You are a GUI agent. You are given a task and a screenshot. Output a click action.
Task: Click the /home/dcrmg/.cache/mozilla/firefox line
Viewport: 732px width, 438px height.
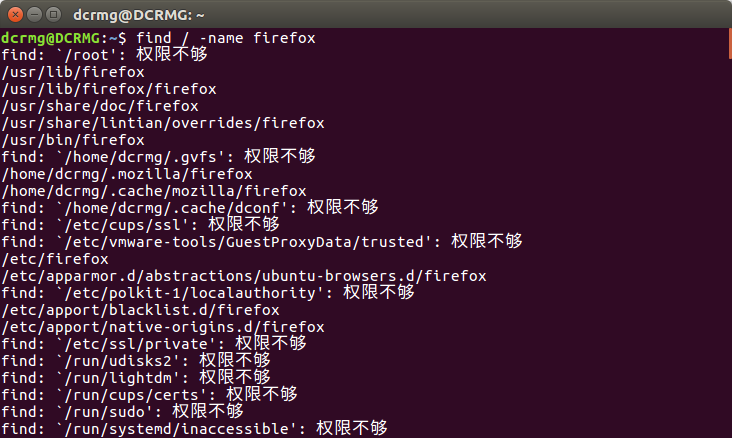[x=154, y=191]
